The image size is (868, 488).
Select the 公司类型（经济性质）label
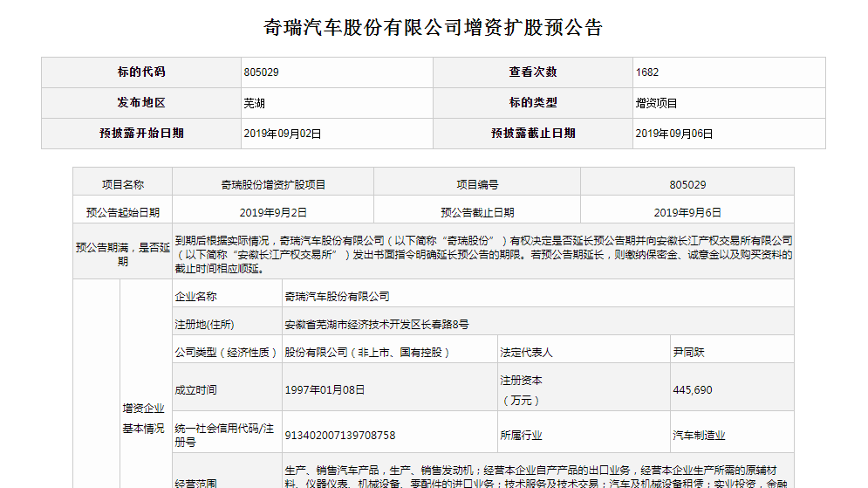click(x=226, y=353)
